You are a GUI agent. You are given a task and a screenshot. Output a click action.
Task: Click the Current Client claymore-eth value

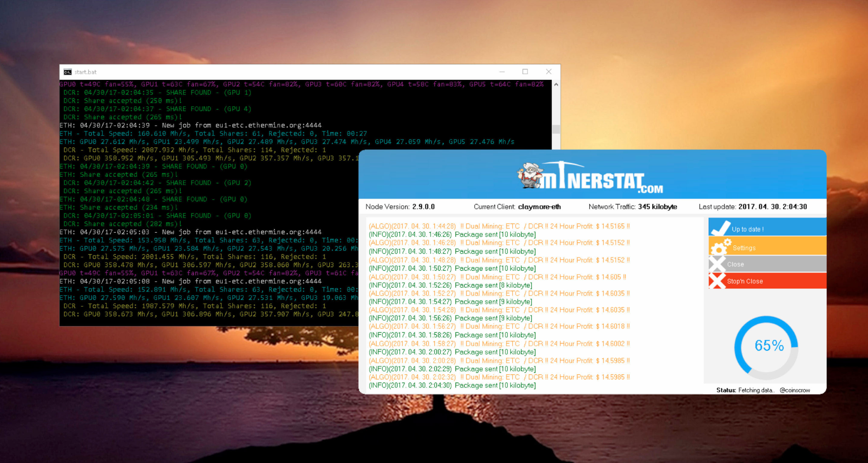pos(539,207)
